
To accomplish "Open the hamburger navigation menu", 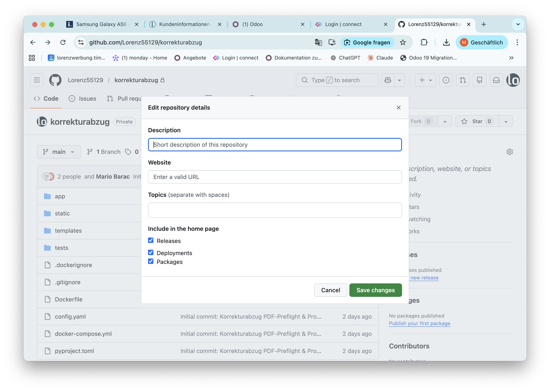I will [x=37, y=80].
